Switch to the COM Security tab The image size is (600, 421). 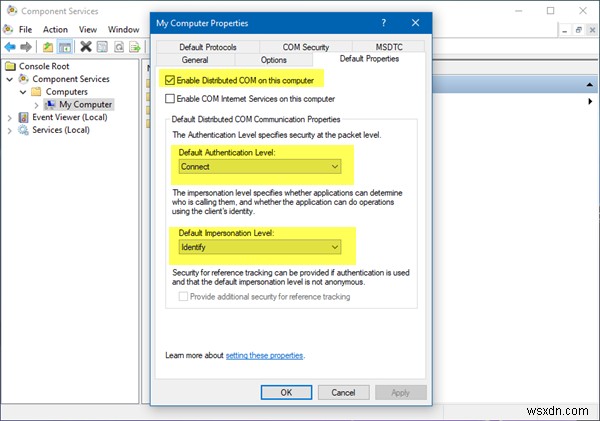(x=306, y=47)
